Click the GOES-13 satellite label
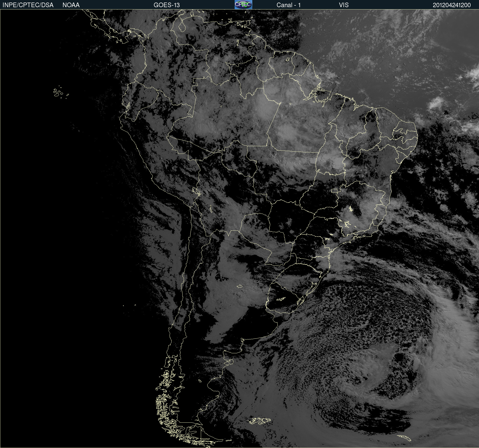This screenshot has width=479, height=448. click(x=167, y=5)
